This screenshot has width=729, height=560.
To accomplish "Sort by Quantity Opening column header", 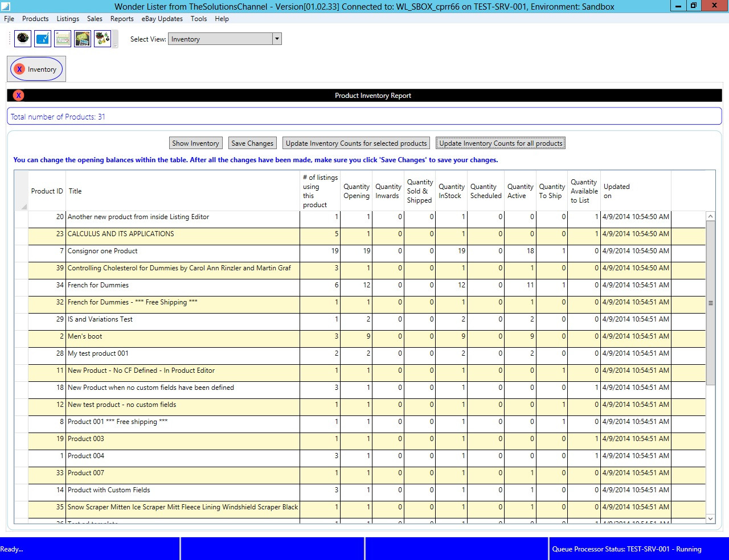I will (x=357, y=191).
